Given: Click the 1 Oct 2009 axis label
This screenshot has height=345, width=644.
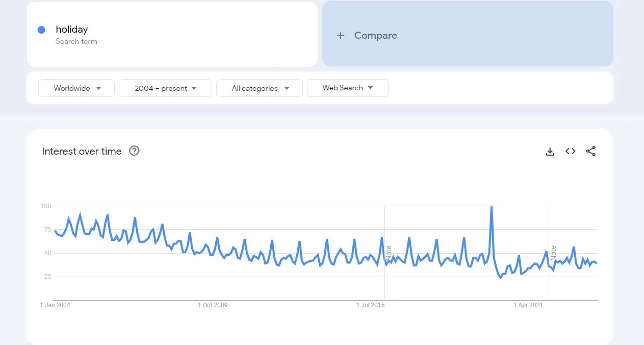Looking at the screenshot, I should [x=213, y=305].
